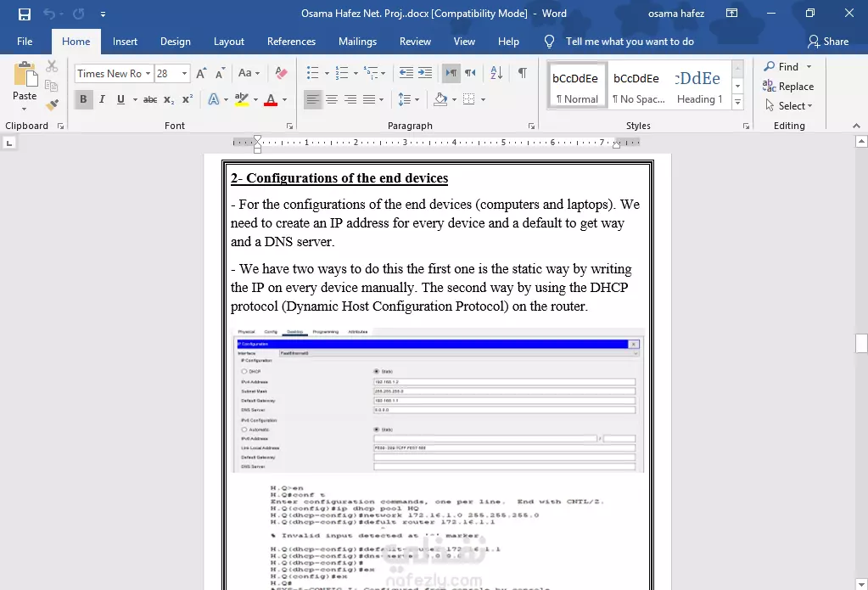This screenshot has height=590, width=868.
Task: Open the font size dropdown showing 28
Action: (x=184, y=73)
